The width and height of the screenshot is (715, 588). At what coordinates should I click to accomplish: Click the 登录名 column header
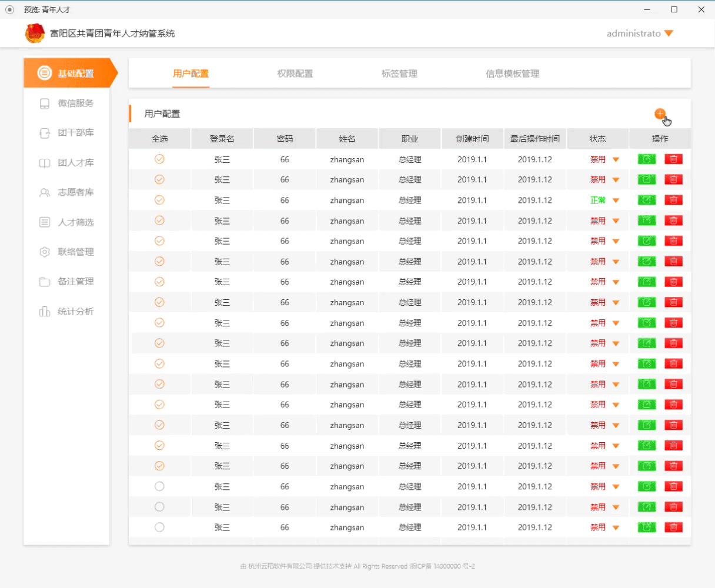pyautogui.click(x=222, y=139)
